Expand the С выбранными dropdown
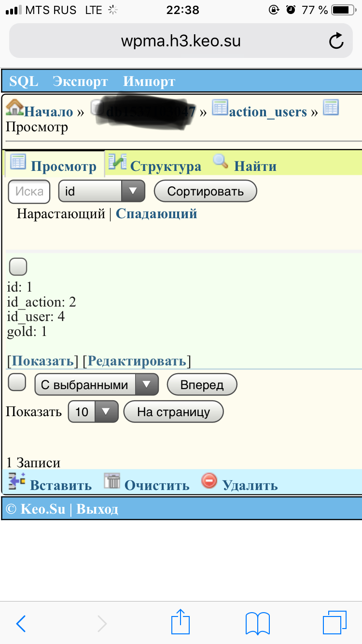Image resolution: width=362 pixels, height=644 pixels. pos(97,385)
